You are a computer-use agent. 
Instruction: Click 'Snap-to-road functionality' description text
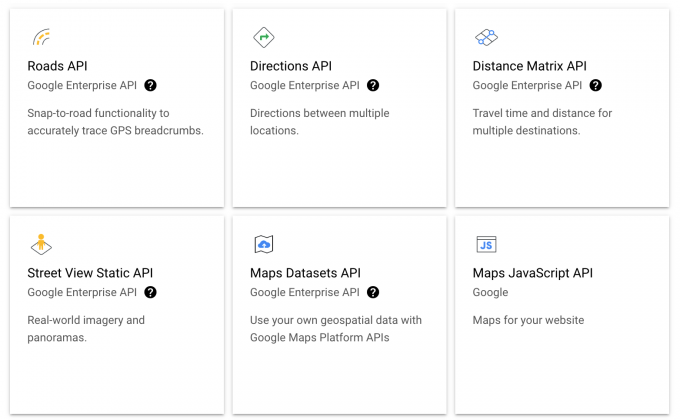point(115,122)
